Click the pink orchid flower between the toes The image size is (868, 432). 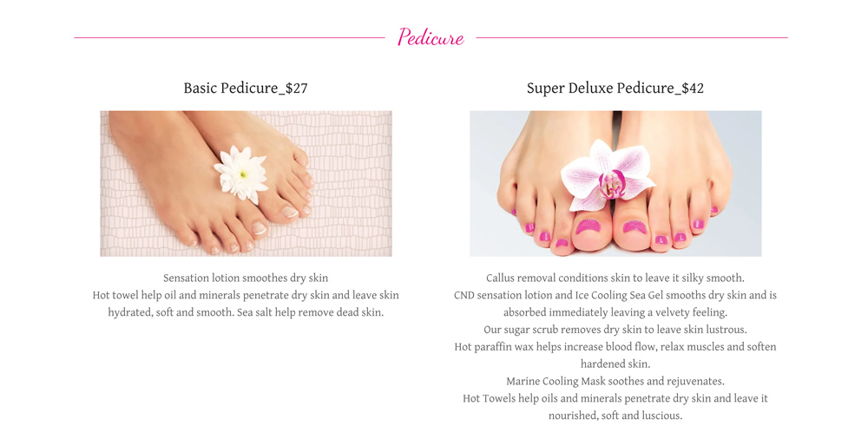pyautogui.click(x=608, y=175)
